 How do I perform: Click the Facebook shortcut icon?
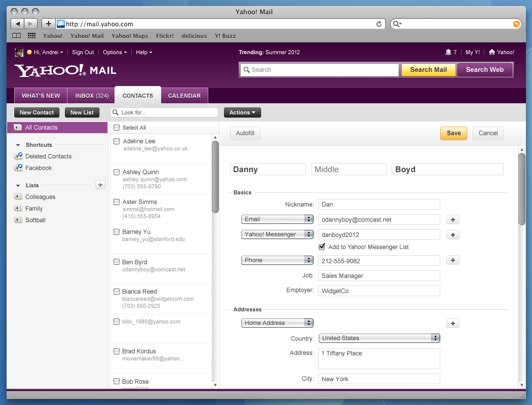(x=18, y=168)
